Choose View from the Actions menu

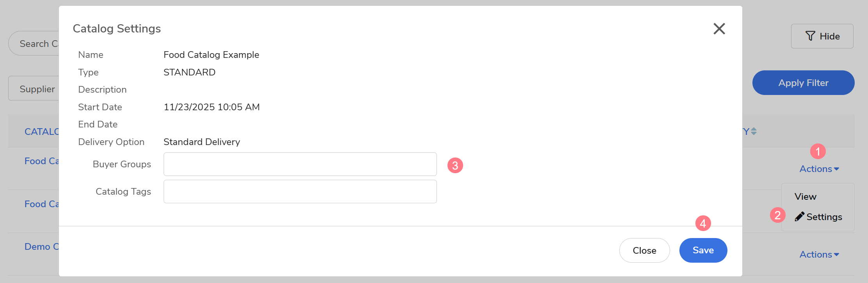[x=805, y=197]
